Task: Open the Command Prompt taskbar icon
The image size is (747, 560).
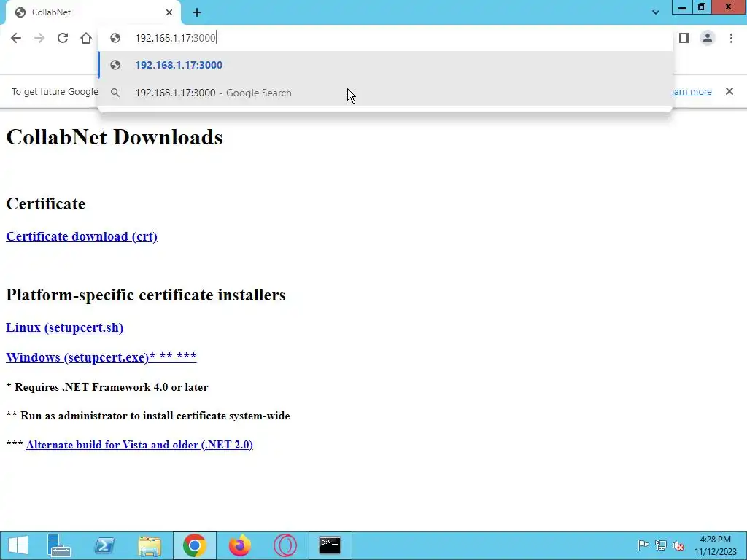Action: [x=330, y=545]
